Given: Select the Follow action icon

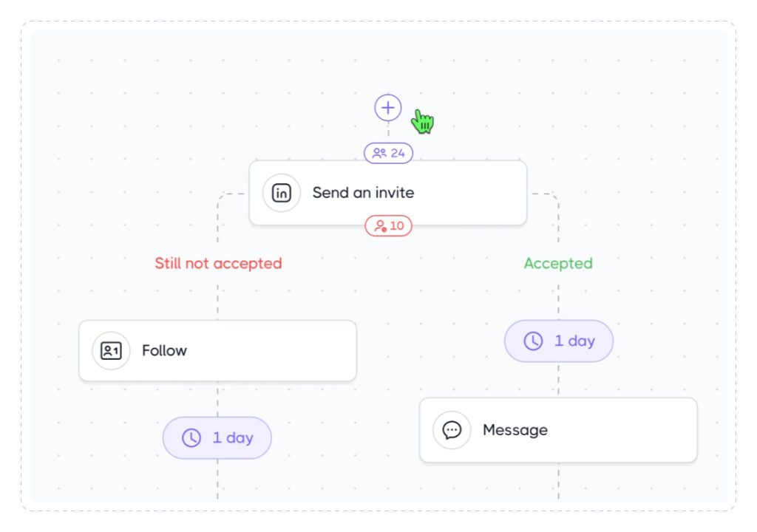Looking at the screenshot, I should [x=110, y=350].
